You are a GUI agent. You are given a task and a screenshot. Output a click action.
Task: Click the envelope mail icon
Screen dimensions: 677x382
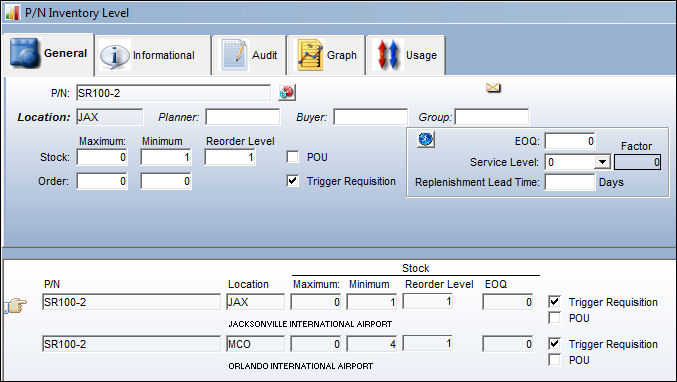493,88
